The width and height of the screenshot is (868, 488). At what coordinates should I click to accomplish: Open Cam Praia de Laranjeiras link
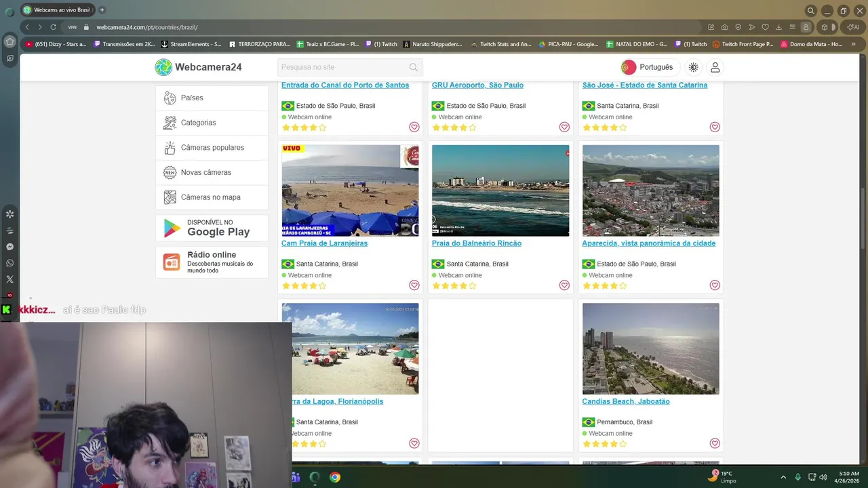[x=324, y=243]
